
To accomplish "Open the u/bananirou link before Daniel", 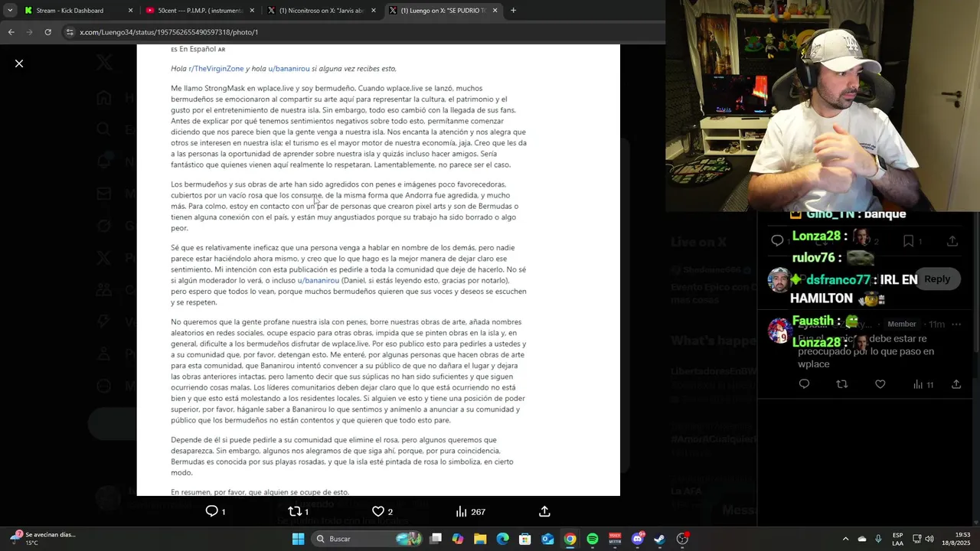I will (x=318, y=281).
